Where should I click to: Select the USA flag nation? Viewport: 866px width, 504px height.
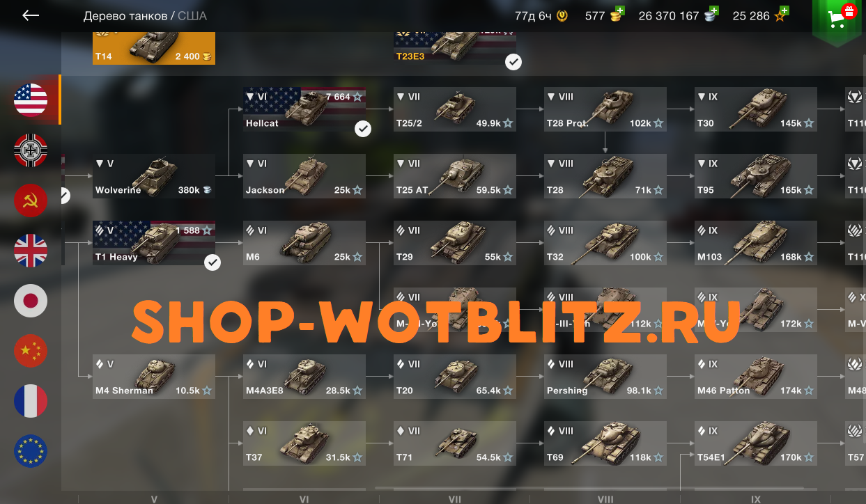(31, 100)
